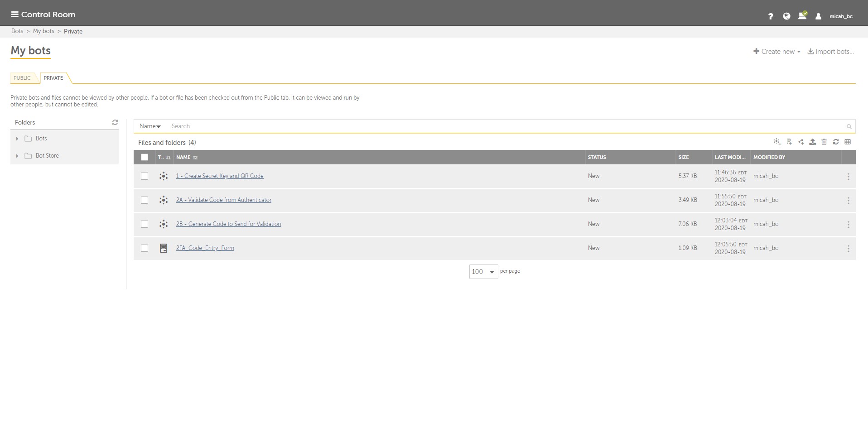Click the trash delete toolbar icon
This screenshot has width=868, height=423.
click(x=824, y=142)
